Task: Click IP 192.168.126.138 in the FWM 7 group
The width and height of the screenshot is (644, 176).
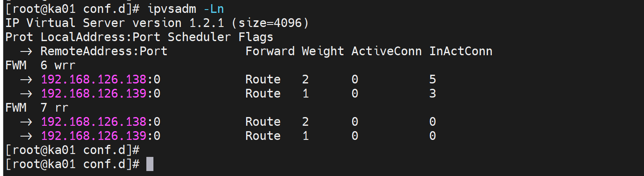Action: pyautogui.click(x=94, y=122)
